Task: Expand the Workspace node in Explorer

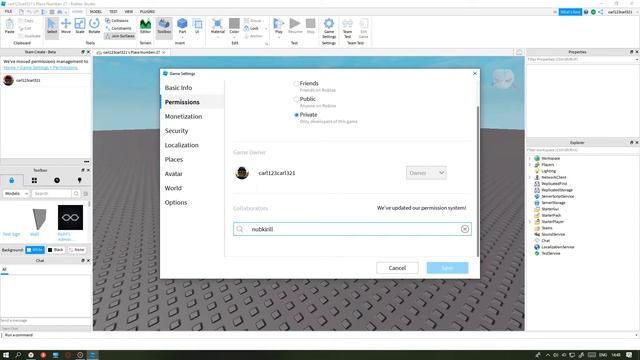Action: click(x=530, y=158)
